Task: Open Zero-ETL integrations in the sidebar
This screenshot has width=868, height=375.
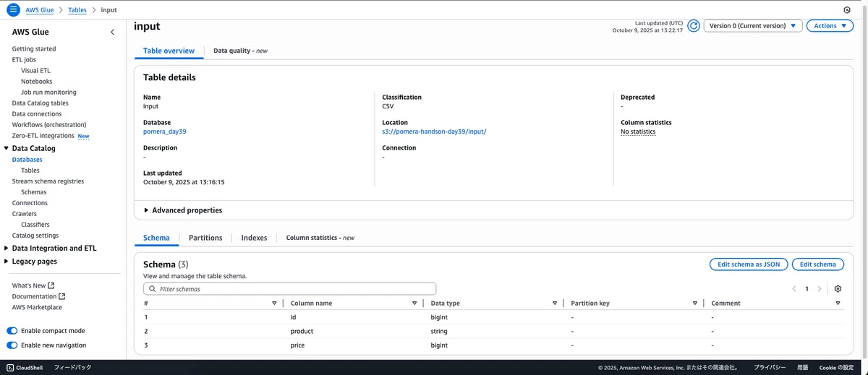Action: 43,136
